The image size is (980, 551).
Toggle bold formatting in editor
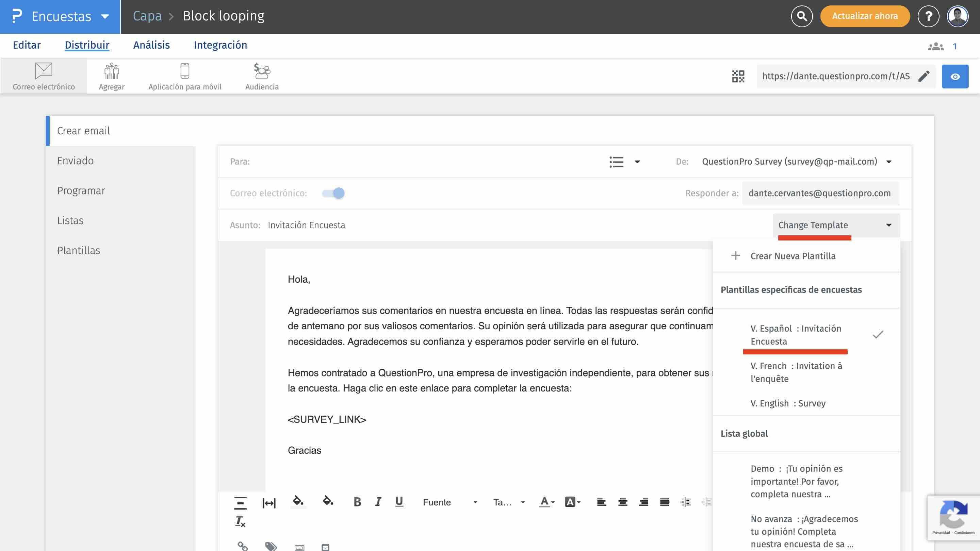pos(357,502)
